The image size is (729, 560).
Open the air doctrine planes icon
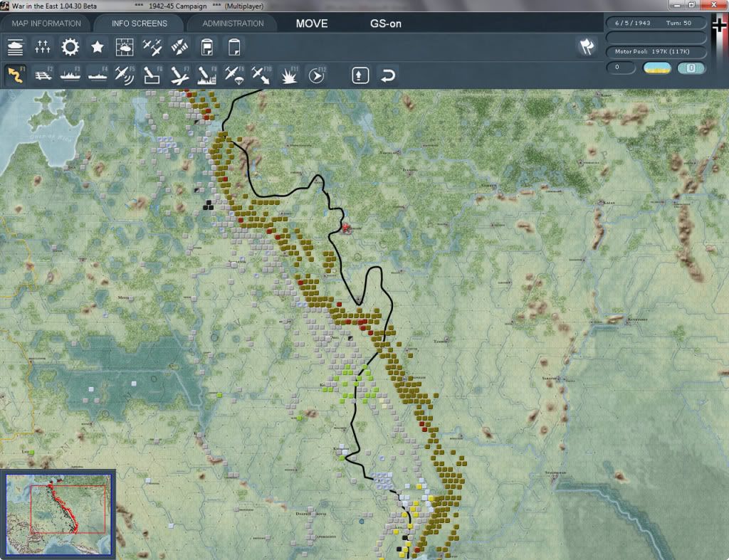tap(152, 47)
